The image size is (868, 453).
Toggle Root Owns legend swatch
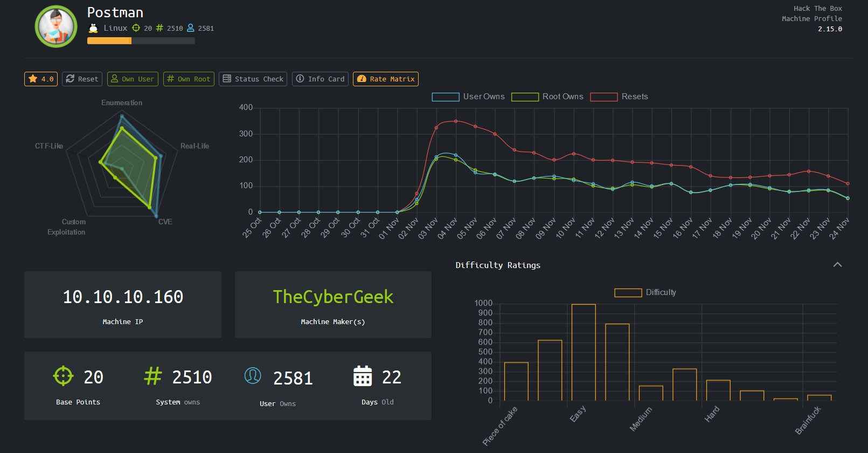coord(525,97)
